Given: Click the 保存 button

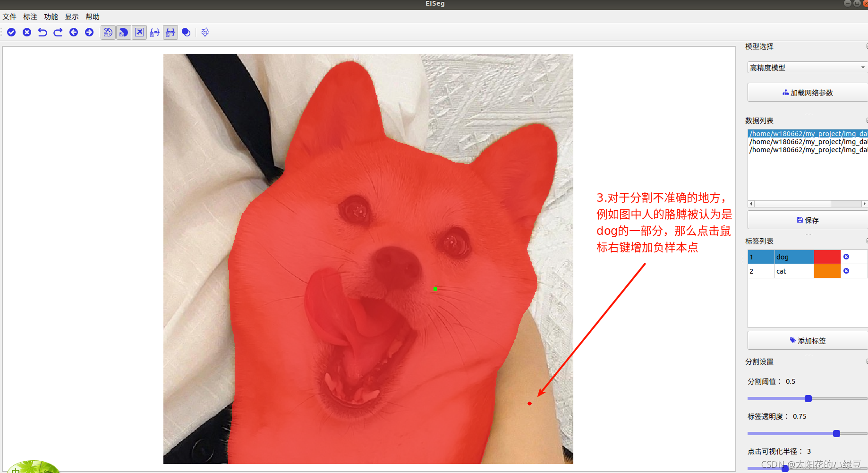Looking at the screenshot, I should click(x=808, y=220).
